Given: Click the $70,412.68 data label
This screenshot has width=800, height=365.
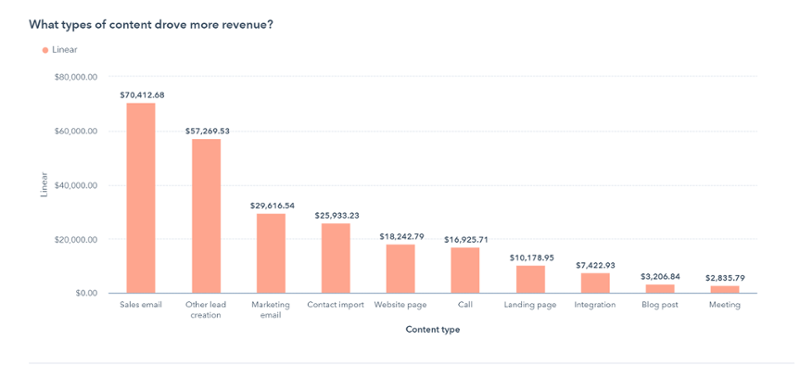Looking at the screenshot, I should (x=142, y=95).
